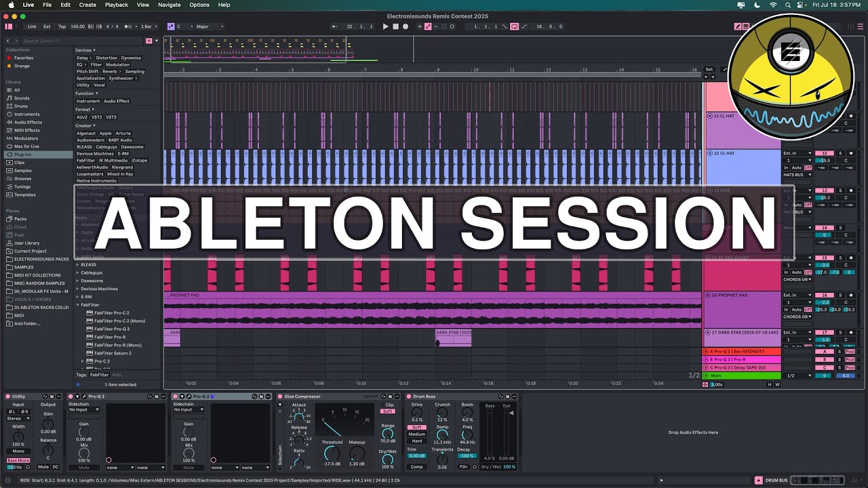Select Max for Live in the Library
The image size is (868, 488).
[x=26, y=146]
